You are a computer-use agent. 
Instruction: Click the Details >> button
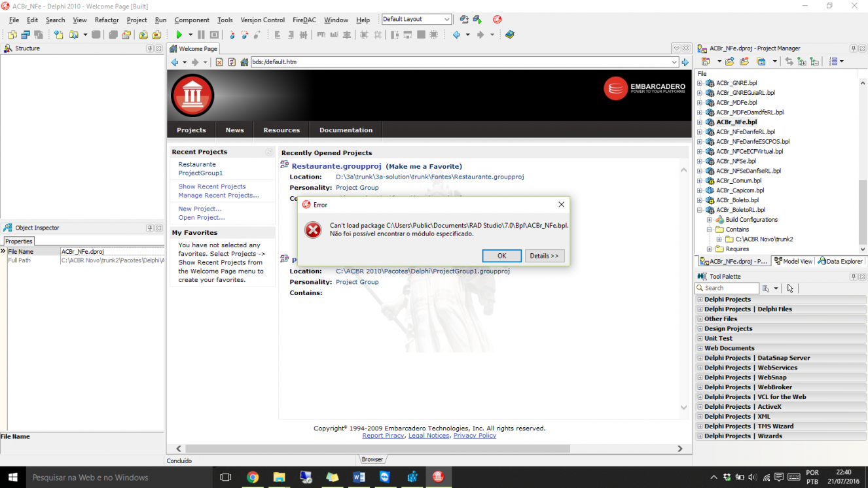[545, 256]
